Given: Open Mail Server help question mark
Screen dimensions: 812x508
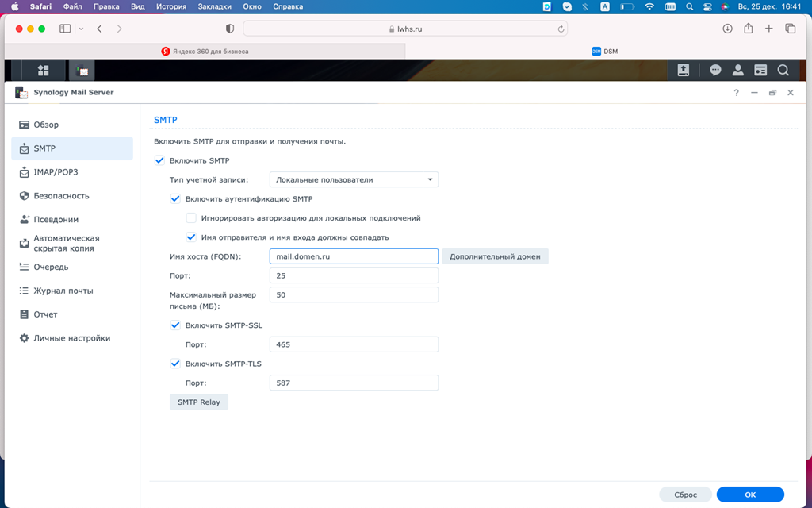Looking at the screenshot, I should (x=736, y=92).
